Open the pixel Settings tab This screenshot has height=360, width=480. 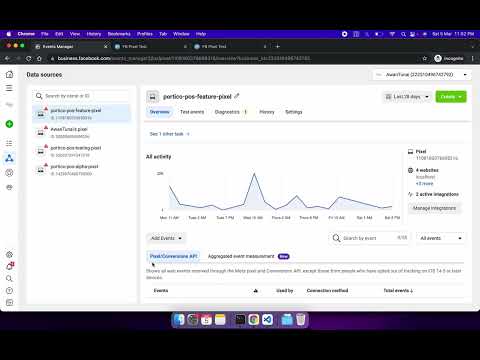click(294, 112)
